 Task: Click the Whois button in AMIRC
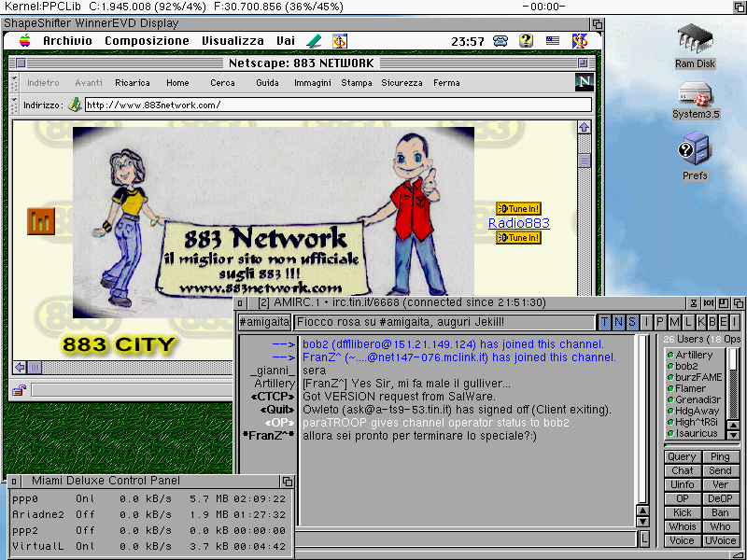pyautogui.click(x=683, y=526)
